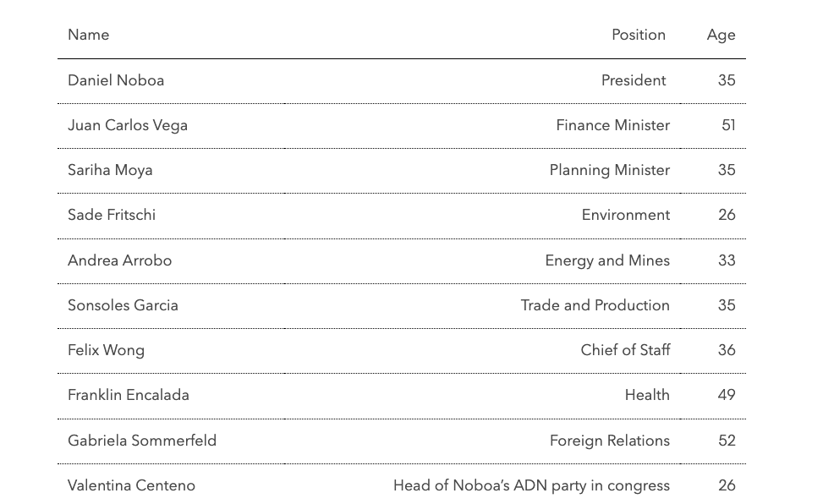Viewport: 834px width, 504px height.
Task: Click on Valentina Centeno's name
Action: coord(131,485)
